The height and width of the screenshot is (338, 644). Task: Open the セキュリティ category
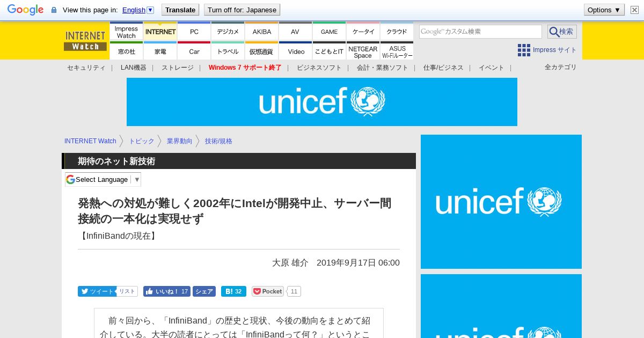tap(86, 68)
